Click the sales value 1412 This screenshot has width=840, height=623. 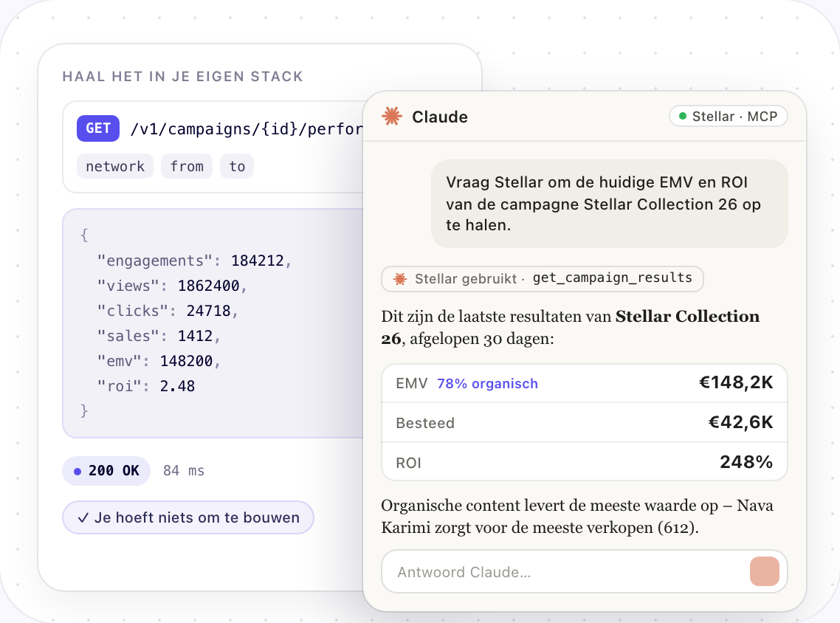coord(195,337)
